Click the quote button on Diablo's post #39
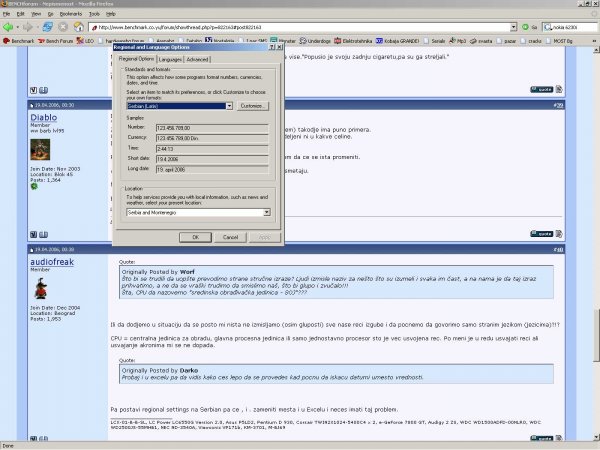This screenshot has width=600, height=450. (x=541, y=233)
